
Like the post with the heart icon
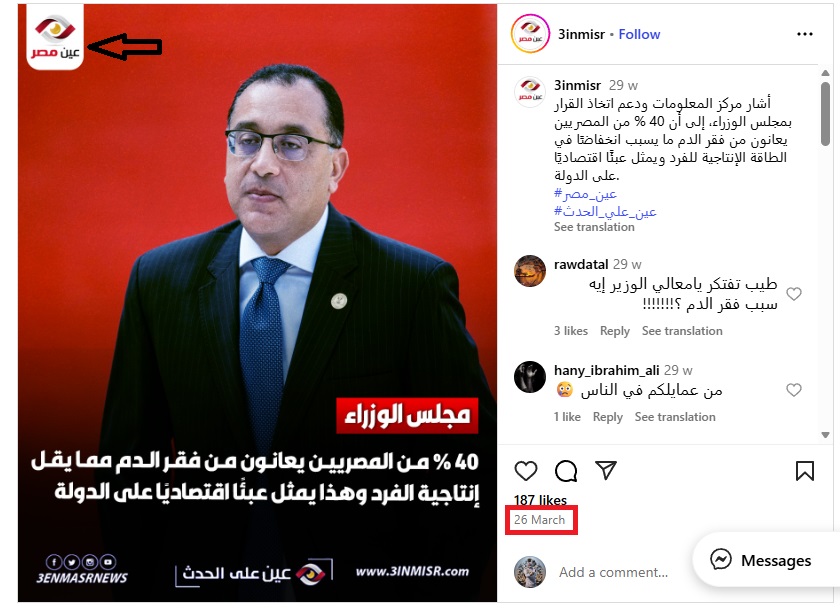(x=526, y=471)
